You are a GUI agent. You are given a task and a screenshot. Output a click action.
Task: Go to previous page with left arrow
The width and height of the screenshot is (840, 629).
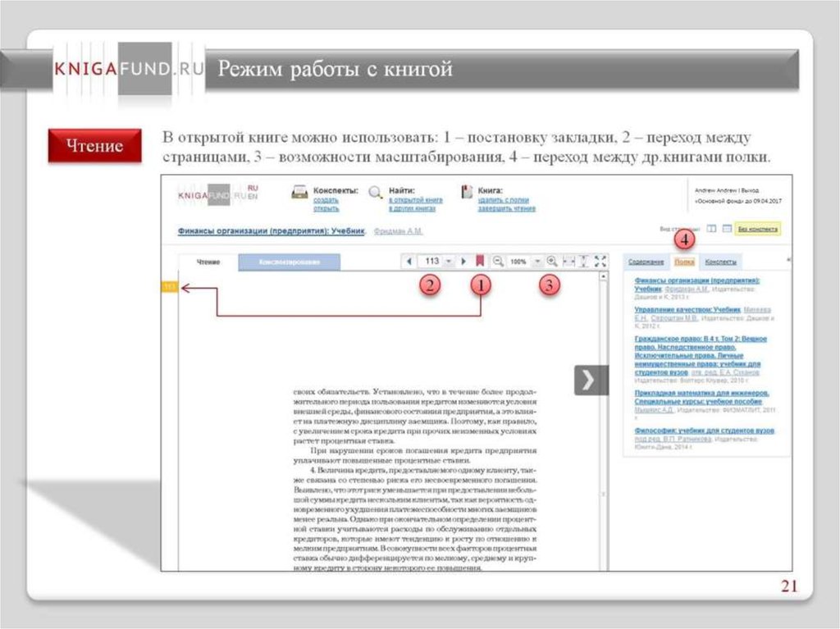[x=409, y=262]
